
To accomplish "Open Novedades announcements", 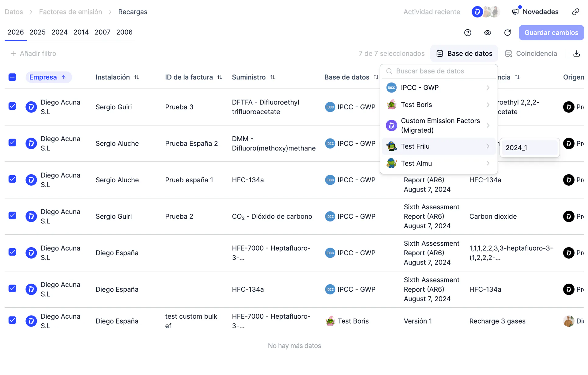I will tap(535, 12).
